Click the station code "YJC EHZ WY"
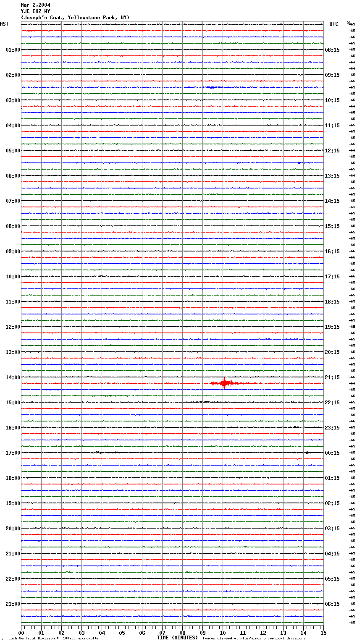The height and width of the screenshot is (644, 357). (x=35, y=11)
